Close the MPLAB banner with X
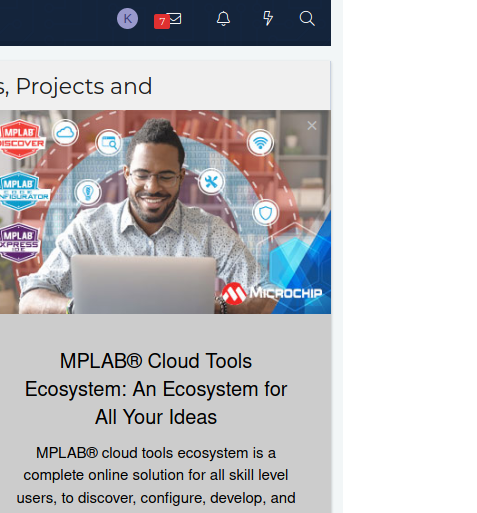Screen dimensions: 477x513 pyautogui.click(x=312, y=126)
